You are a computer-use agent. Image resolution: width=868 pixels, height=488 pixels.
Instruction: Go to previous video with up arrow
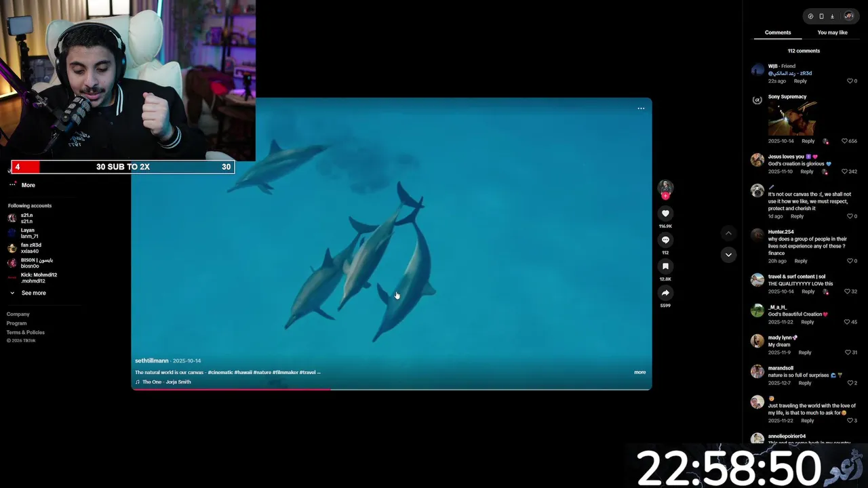coord(728,233)
